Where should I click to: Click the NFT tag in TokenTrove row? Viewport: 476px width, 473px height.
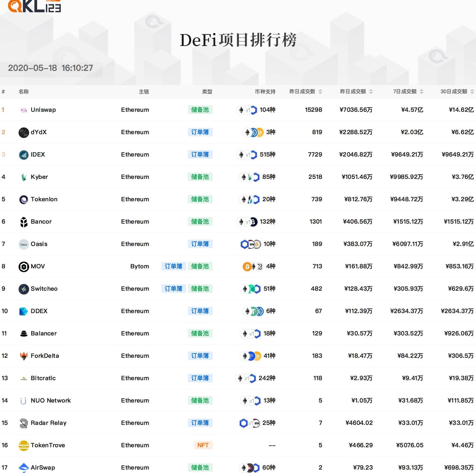(x=203, y=445)
